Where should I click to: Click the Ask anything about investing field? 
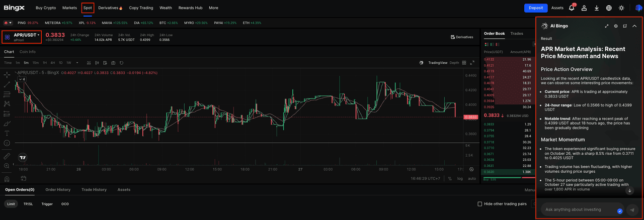coord(579,209)
